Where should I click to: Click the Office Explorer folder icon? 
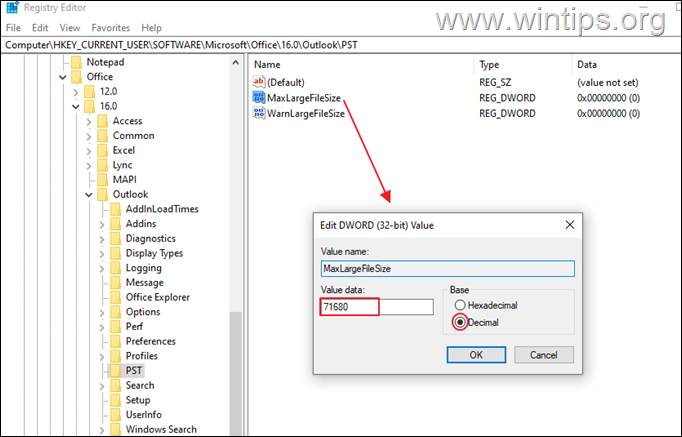pyautogui.click(x=115, y=297)
